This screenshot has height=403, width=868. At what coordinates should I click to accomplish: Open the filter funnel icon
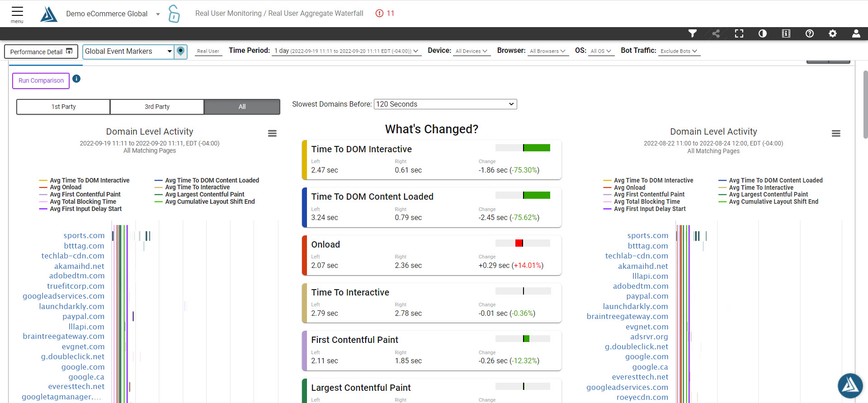[692, 33]
